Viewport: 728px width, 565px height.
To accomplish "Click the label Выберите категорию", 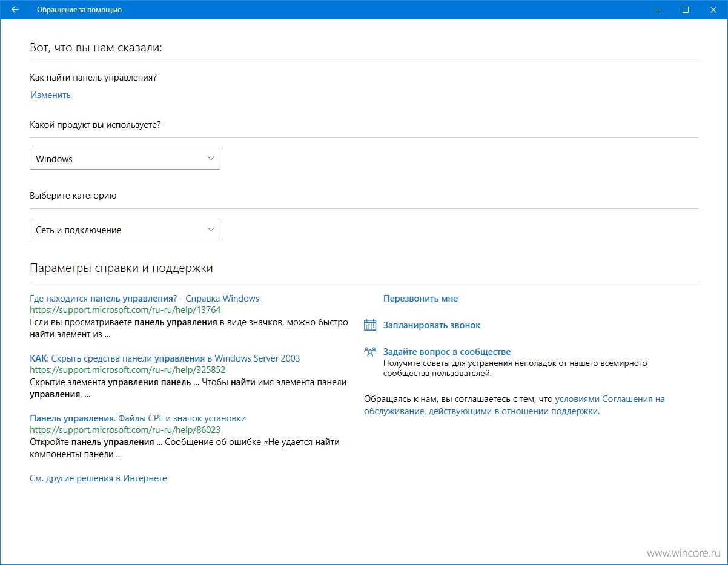I will [73, 196].
